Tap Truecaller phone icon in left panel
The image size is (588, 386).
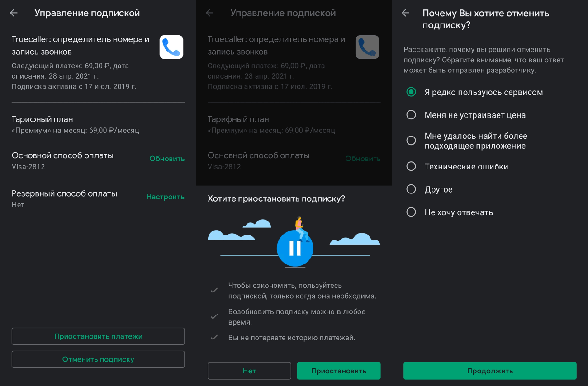pyautogui.click(x=171, y=47)
